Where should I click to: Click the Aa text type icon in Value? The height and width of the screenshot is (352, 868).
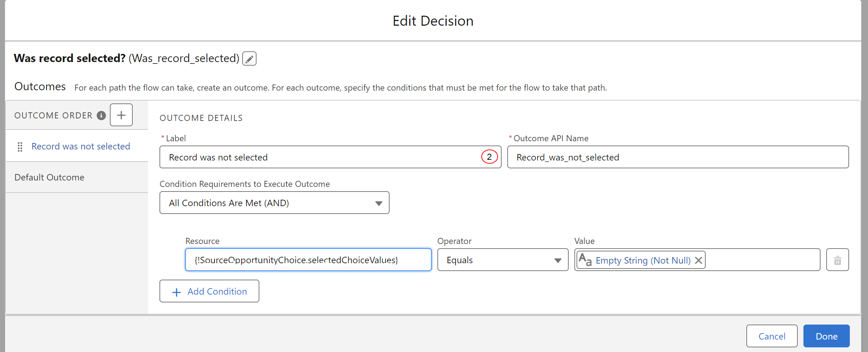click(x=585, y=260)
